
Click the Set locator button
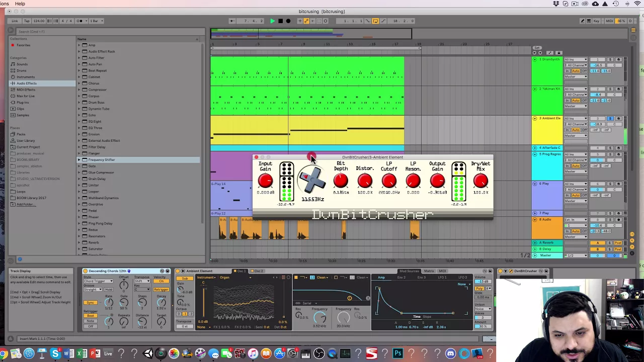point(537,48)
